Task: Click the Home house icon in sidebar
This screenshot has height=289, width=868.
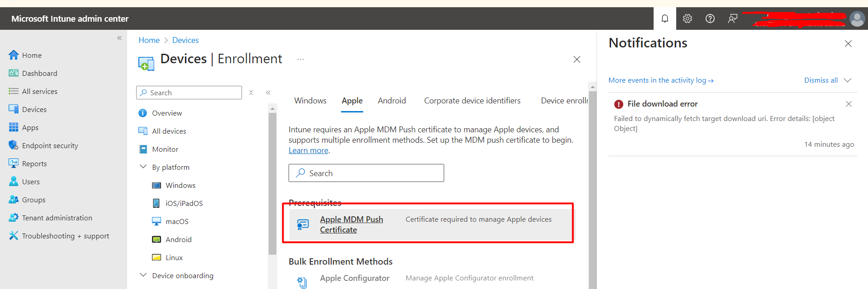Action: point(14,55)
